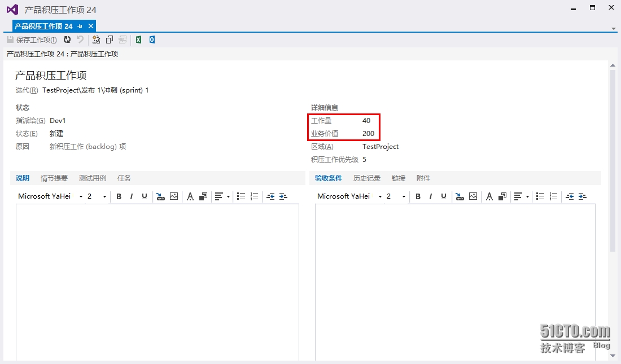Switch to the 情节提要 tab
Screen dimensions: 621x364
(54, 178)
